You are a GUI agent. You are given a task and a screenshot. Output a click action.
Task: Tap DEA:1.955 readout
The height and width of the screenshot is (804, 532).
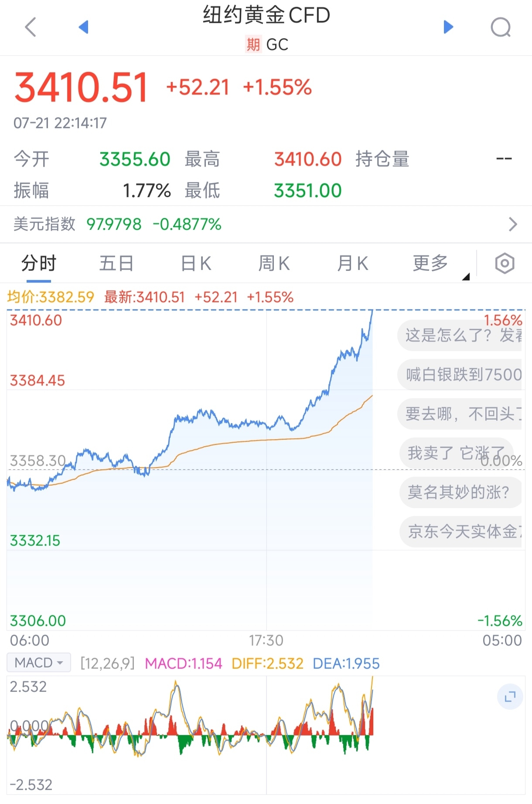tap(346, 664)
